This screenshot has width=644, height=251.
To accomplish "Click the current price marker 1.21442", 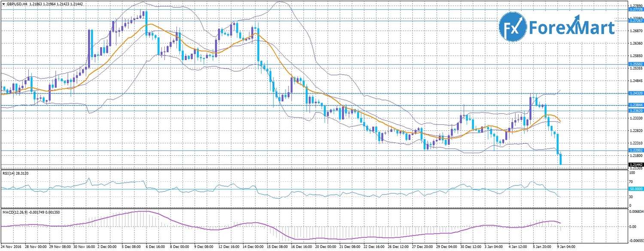I will pos(635,165).
